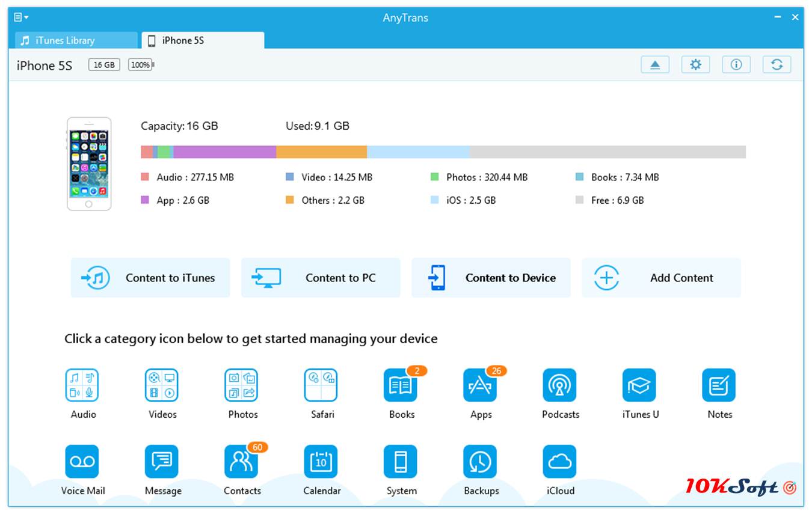Screen dimensions: 812x514
Task: Click the 'Used:9.1 GB' text
Action: pyautogui.click(x=318, y=126)
